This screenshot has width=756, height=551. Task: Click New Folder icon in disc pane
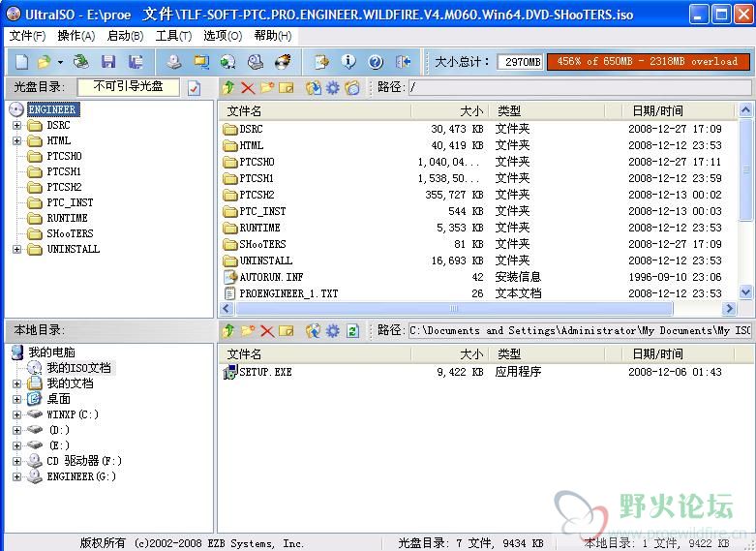pyautogui.click(x=267, y=88)
